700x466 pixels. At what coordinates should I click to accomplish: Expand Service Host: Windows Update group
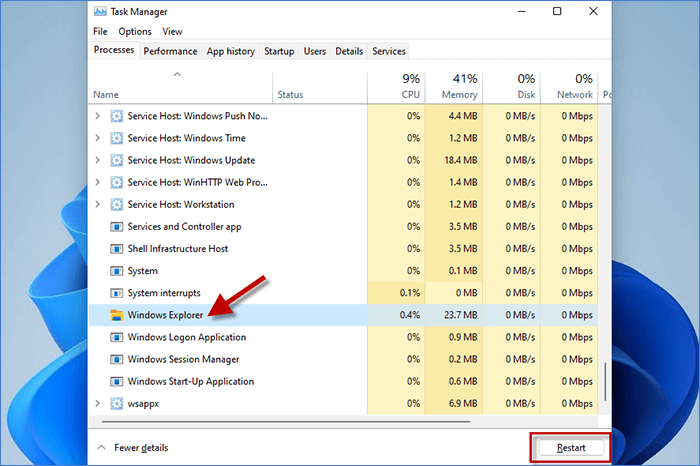click(97, 160)
